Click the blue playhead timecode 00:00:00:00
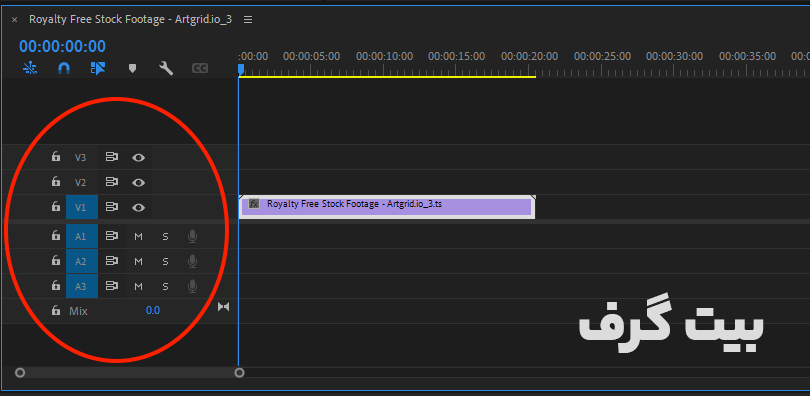The image size is (810, 396). 63,46
